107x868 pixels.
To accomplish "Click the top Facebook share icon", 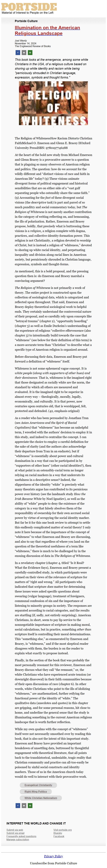I will [18, 53].
